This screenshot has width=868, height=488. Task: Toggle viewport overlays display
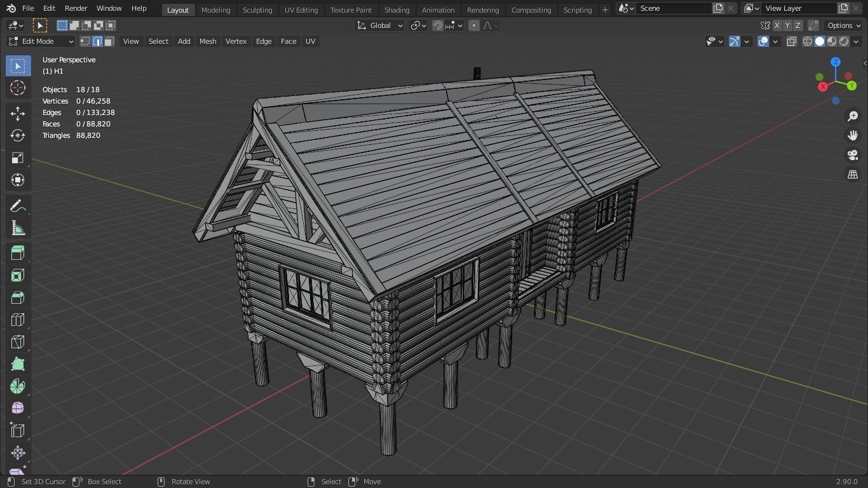point(763,41)
